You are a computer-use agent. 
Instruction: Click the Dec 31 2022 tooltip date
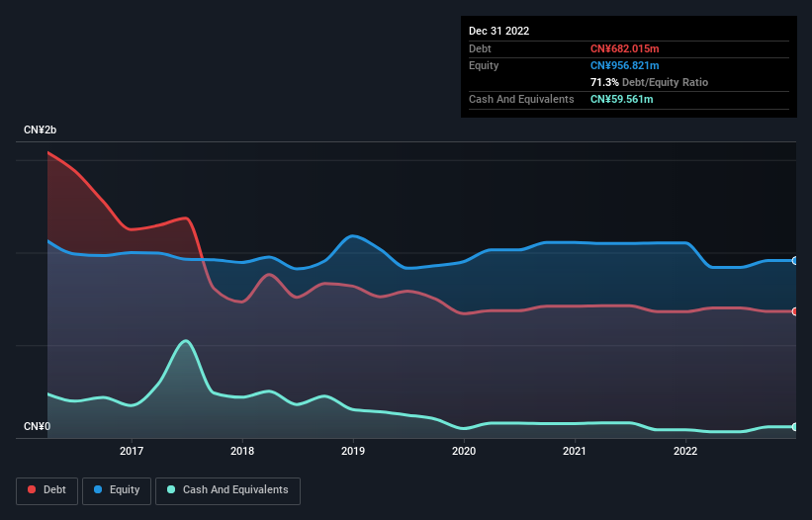498,31
